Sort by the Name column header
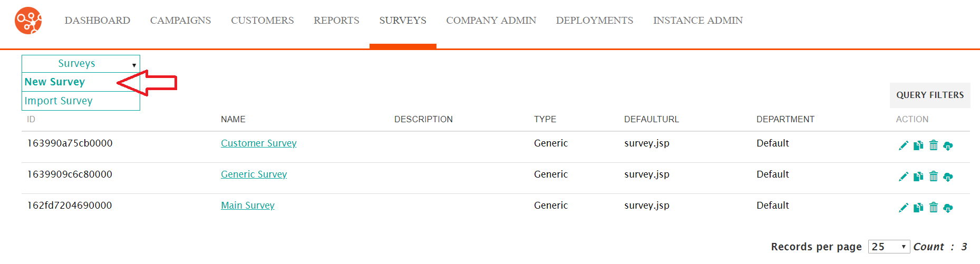The height and width of the screenshot is (264, 980). 233,119
